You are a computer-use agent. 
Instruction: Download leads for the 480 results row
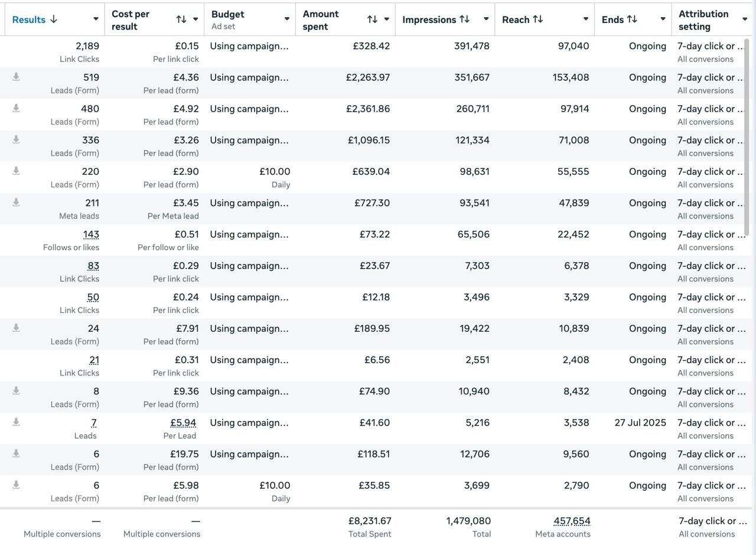pos(17,108)
